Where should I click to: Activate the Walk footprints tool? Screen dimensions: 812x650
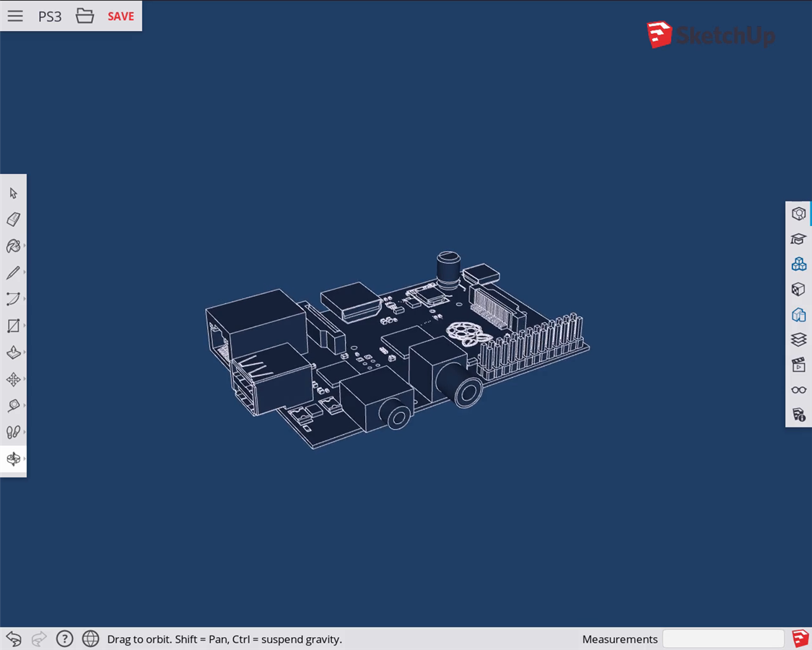pyautogui.click(x=14, y=432)
